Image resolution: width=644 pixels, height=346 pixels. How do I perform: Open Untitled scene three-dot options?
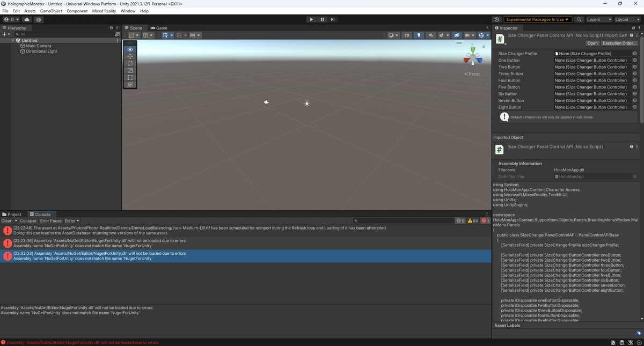click(118, 40)
